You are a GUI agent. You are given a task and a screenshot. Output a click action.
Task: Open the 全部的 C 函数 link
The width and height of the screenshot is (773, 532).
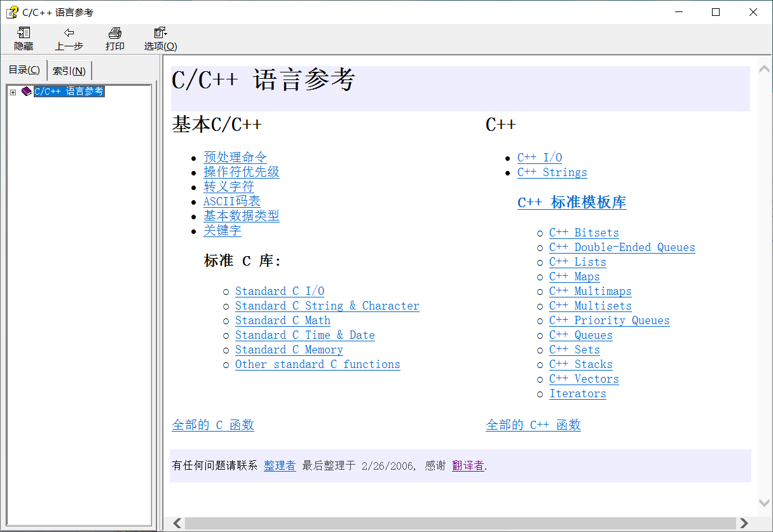tap(213, 425)
